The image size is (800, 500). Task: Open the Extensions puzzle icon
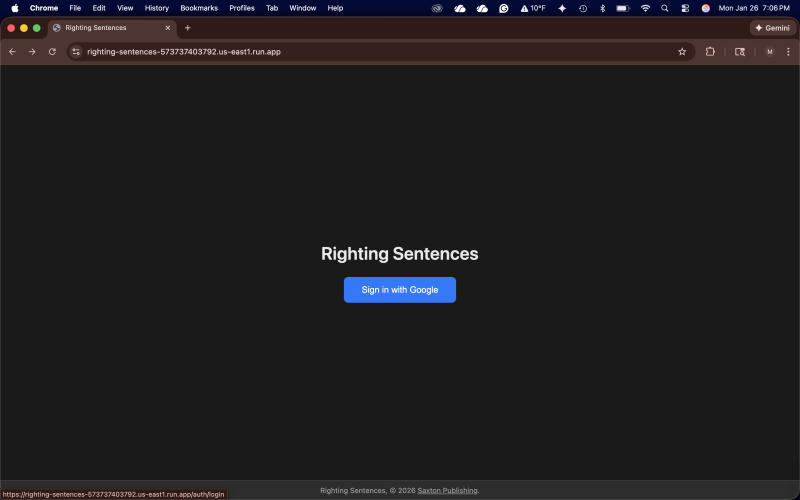[x=710, y=52]
